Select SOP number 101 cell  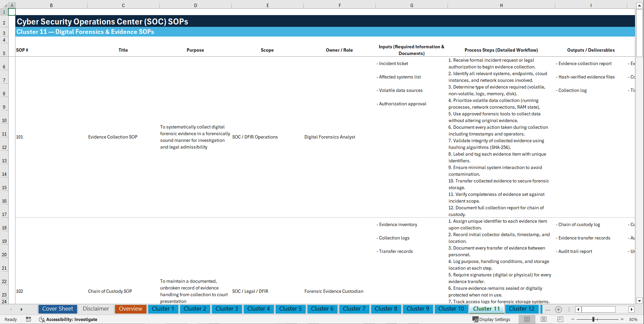click(51, 137)
